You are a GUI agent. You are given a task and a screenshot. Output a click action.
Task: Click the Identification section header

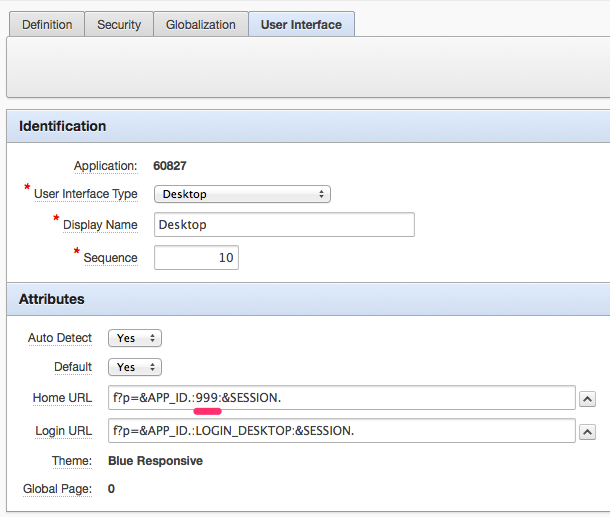coord(63,126)
